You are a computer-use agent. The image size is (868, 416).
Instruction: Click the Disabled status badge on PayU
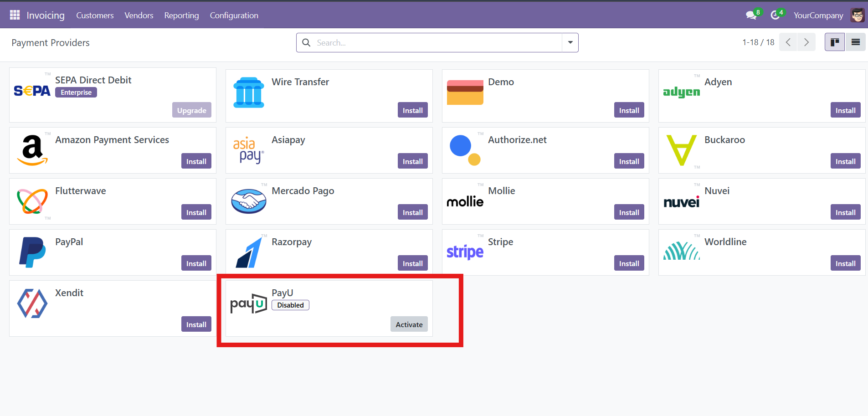pos(291,305)
